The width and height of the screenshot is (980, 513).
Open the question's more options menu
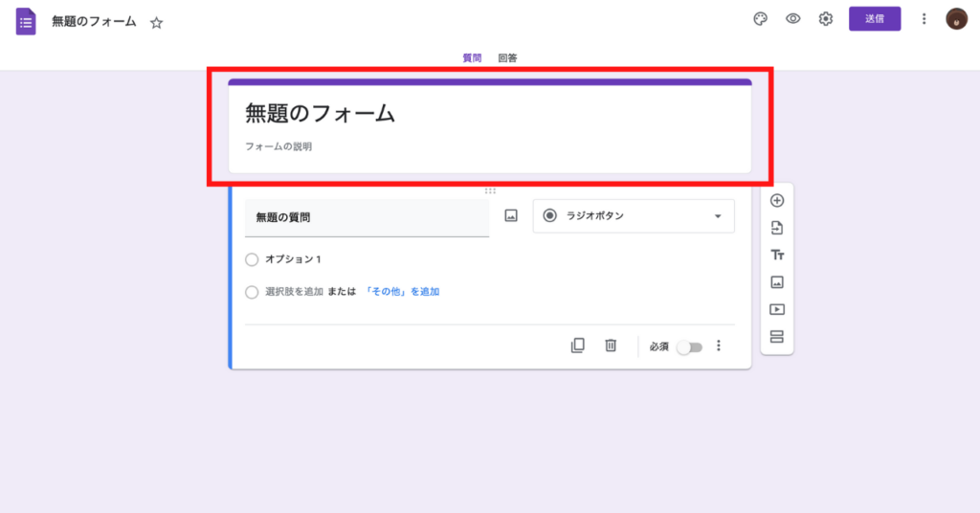coord(719,346)
